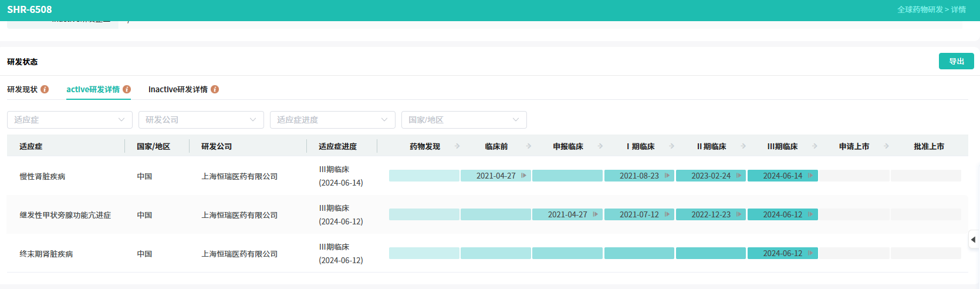Viewport: 980px width, 289px height.
Task: Click arrow icon next to 2021-07-12 date
Action: [x=667, y=214]
